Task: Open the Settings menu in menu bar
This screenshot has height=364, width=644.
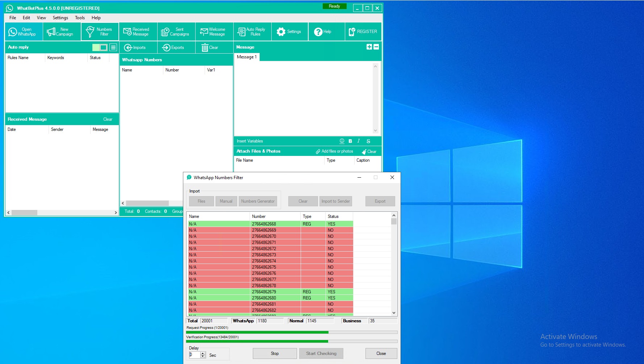Action: pyautogui.click(x=60, y=18)
